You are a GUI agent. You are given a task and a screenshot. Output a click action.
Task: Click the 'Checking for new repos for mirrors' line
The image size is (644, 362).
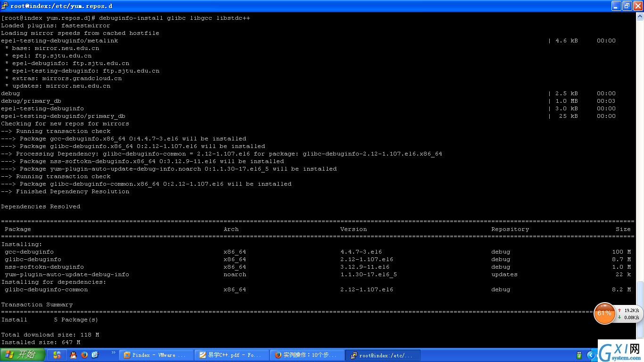65,123
